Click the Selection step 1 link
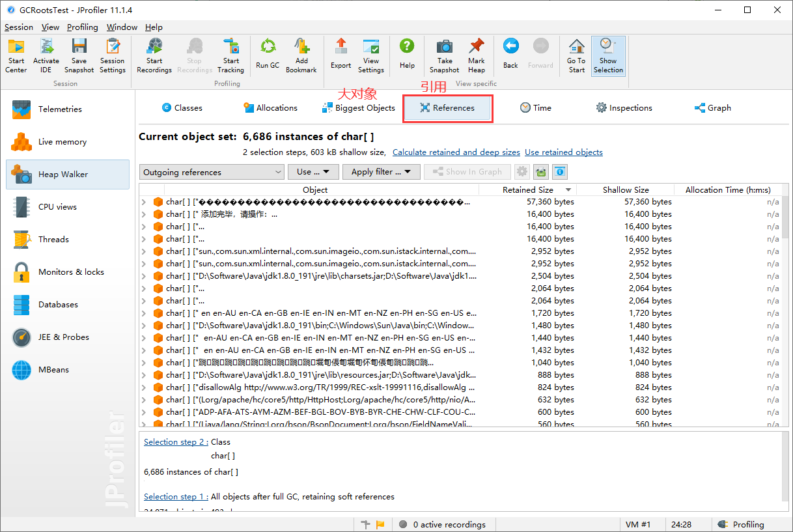The height and width of the screenshot is (532, 793). pos(175,497)
